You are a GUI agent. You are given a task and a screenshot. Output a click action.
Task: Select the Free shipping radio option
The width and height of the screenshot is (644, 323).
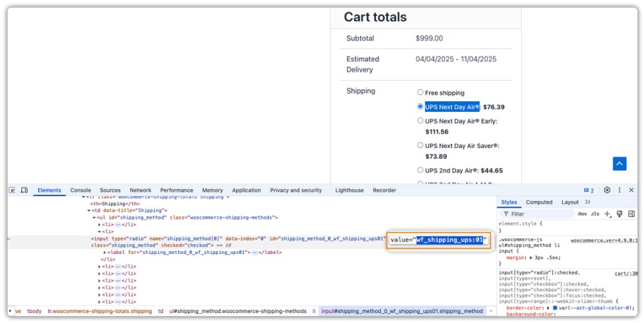coord(421,93)
